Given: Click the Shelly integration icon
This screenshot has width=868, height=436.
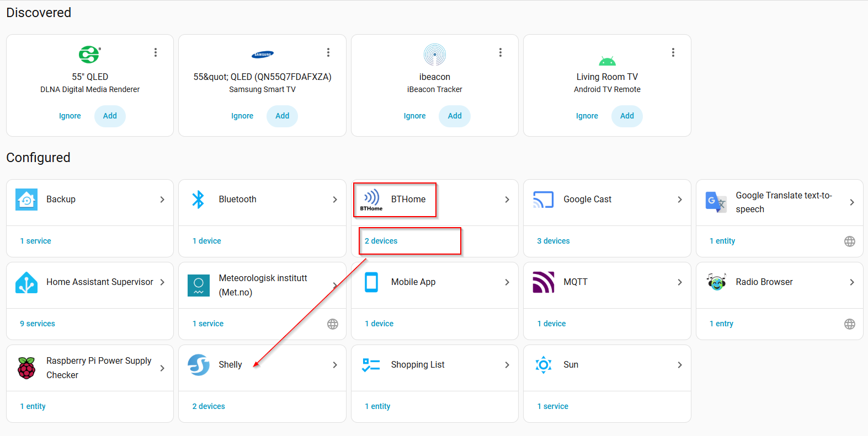Looking at the screenshot, I should (199, 365).
